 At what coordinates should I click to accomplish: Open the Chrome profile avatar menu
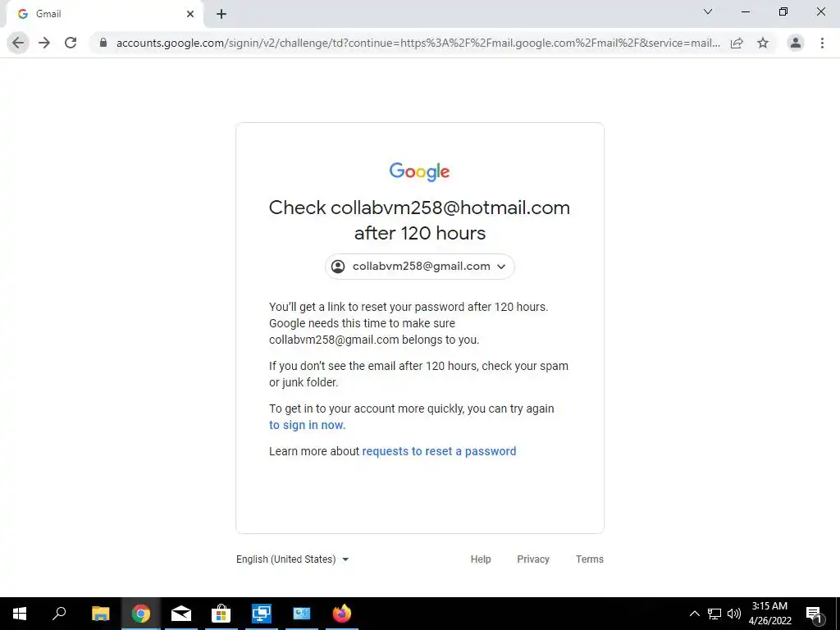[x=796, y=43]
